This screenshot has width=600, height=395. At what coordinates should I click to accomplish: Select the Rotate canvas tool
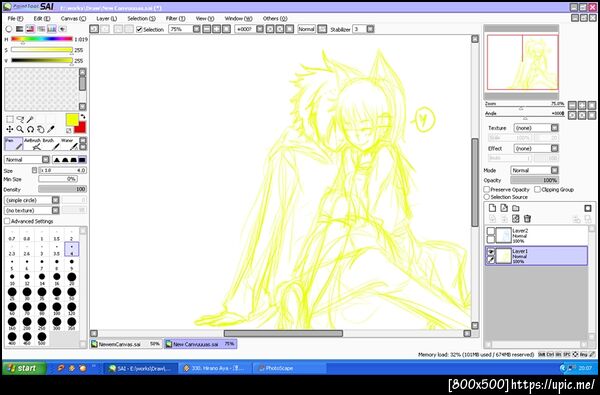tap(30, 129)
